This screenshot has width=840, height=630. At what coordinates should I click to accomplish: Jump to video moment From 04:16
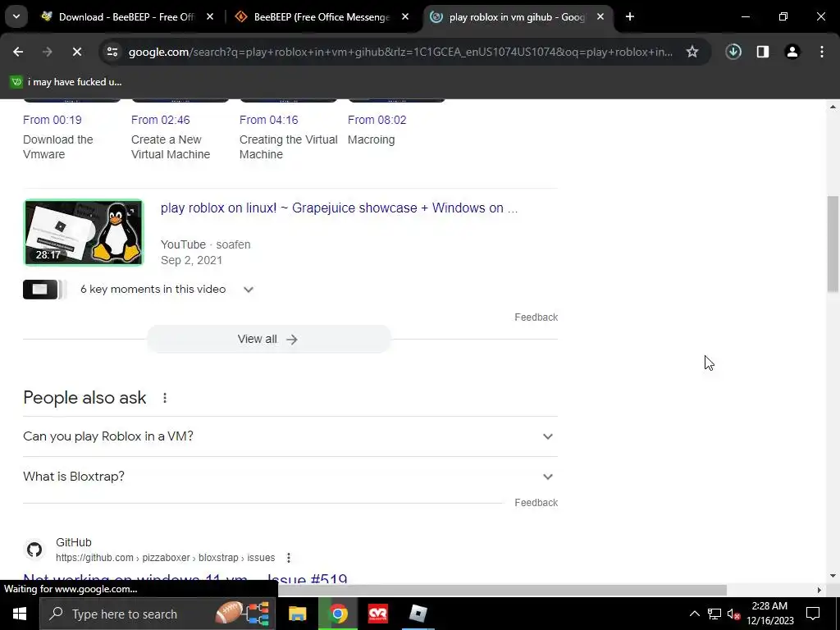[x=269, y=120]
